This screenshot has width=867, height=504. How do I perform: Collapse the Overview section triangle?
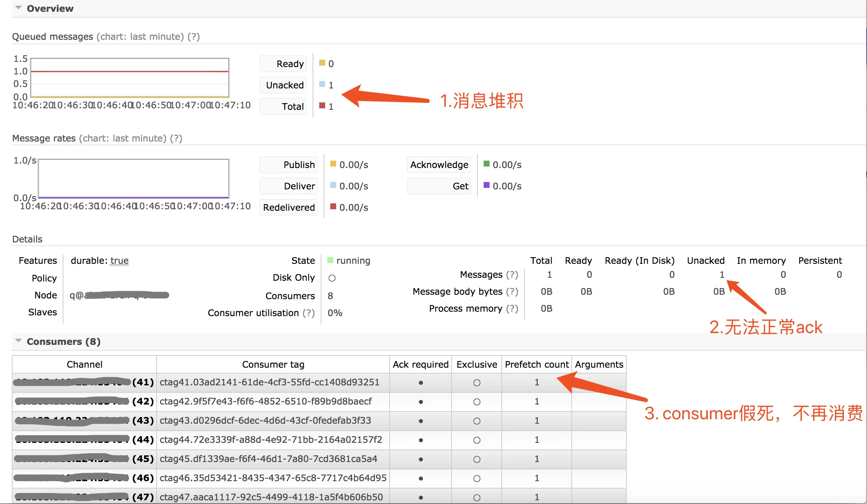click(18, 8)
